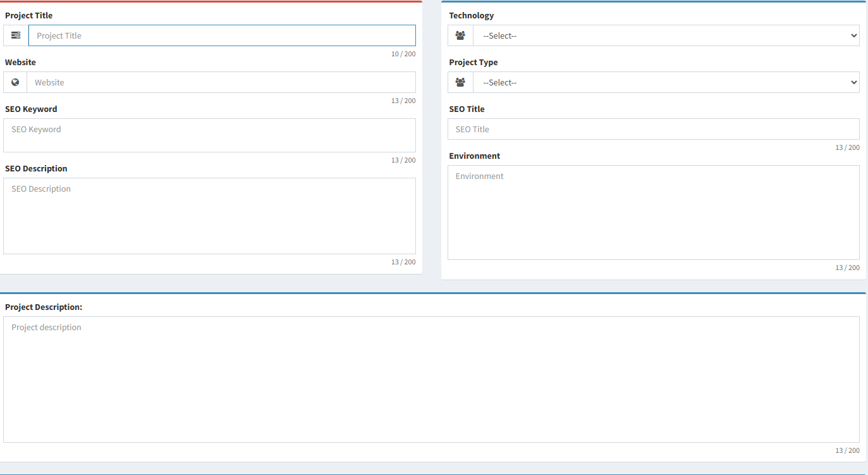Click the "Project Description:" heading label
The width and height of the screenshot is (868, 475).
coord(44,307)
